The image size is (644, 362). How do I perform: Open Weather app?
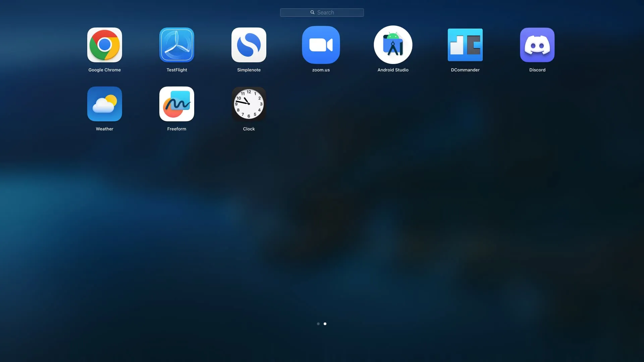click(x=104, y=104)
